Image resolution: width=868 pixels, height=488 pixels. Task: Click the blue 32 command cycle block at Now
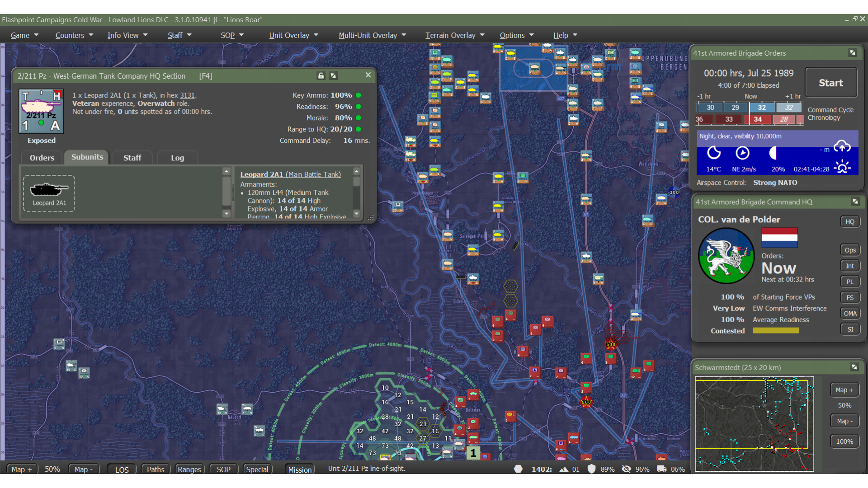click(762, 108)
